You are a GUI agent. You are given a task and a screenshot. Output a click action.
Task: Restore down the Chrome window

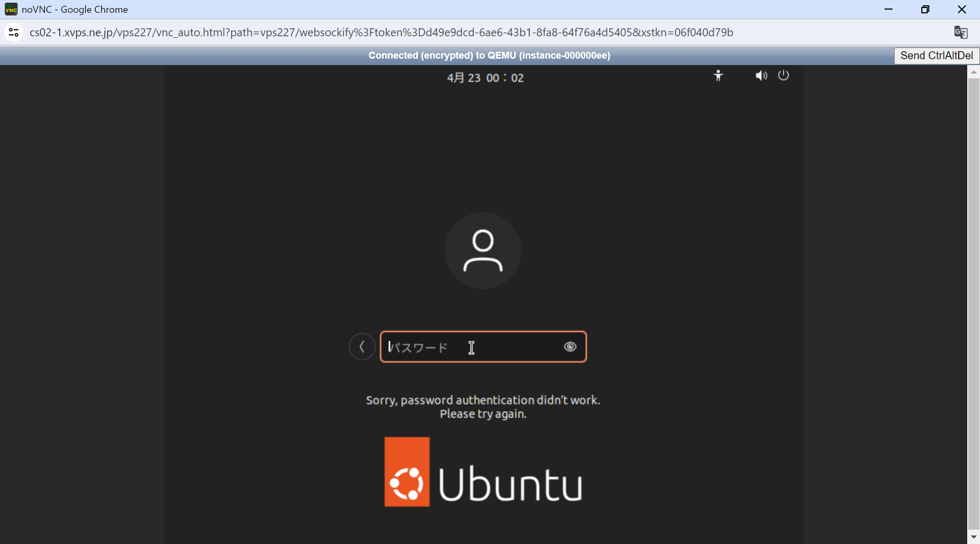925,9
